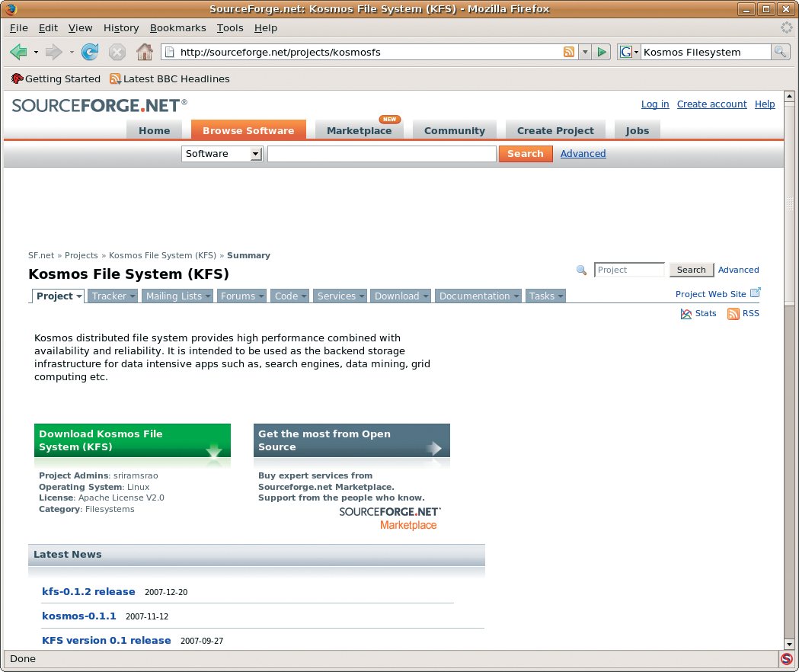Image resolution: width=799 pixels, height=672 pixels.
Task: Expand the Forums tab dropdown
Action: click(261, 296)
